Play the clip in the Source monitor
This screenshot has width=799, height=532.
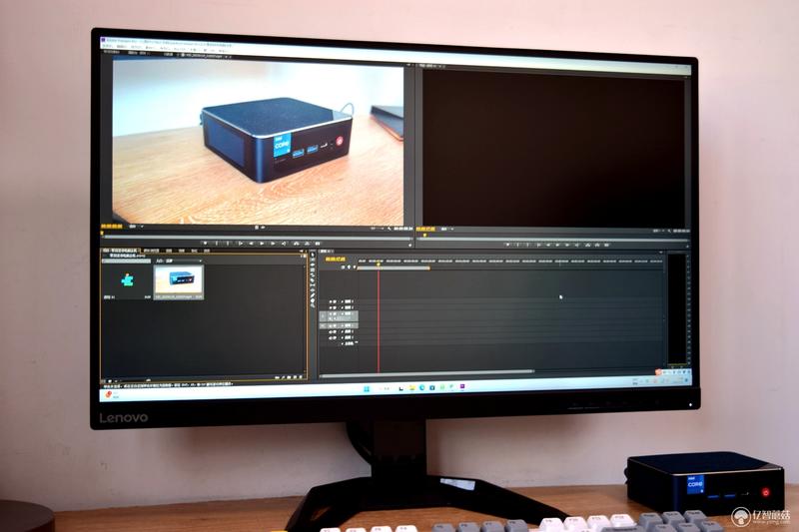click(x=262, y=244)
